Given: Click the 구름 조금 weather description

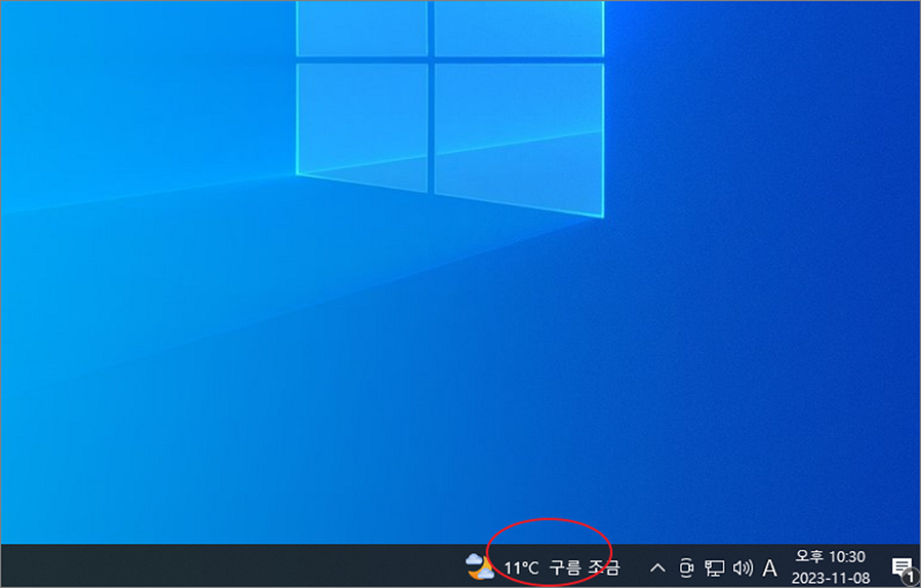Looking at the screenshot, I should click(x=585, y=567).
